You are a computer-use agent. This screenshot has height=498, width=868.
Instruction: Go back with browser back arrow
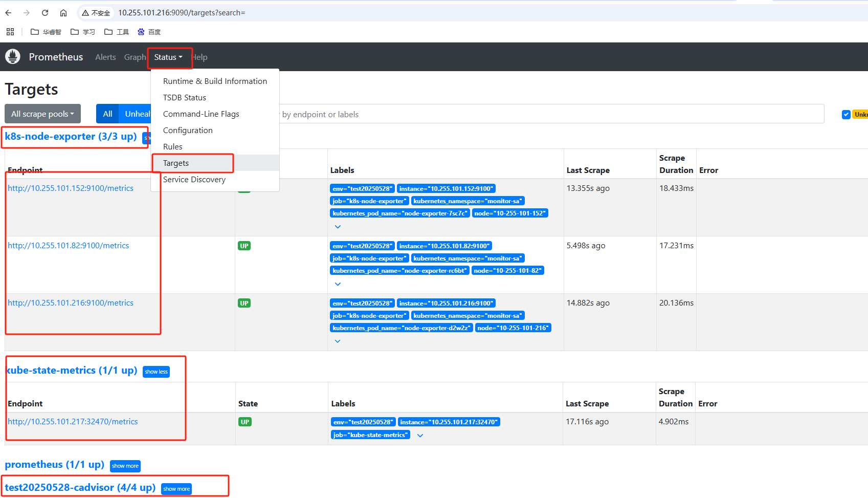[8, 13]
